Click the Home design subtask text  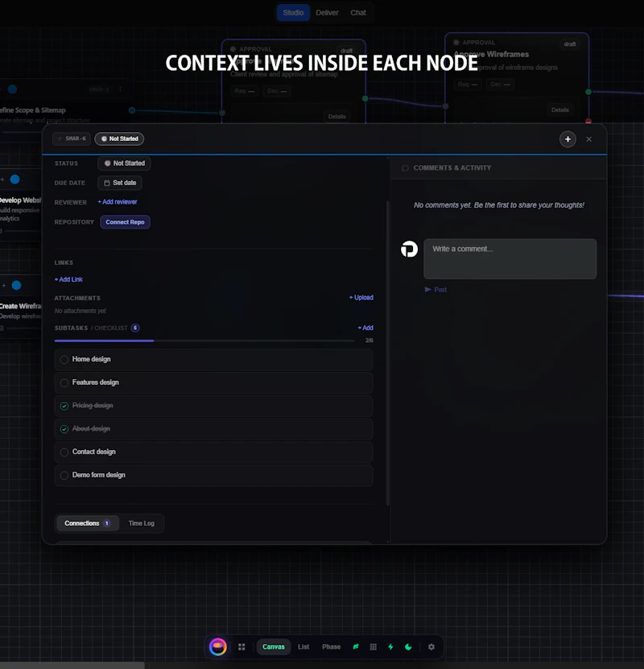coord(91,359)
